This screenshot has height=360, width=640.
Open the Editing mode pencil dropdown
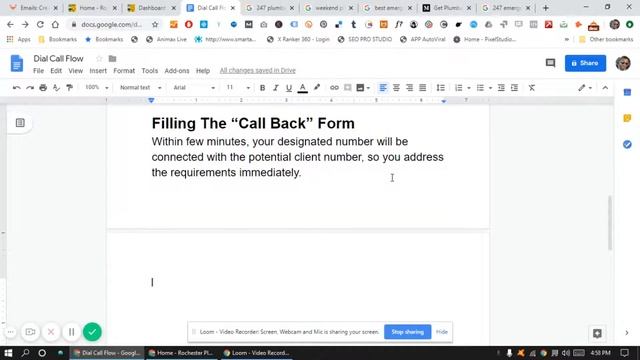[585, 88]
